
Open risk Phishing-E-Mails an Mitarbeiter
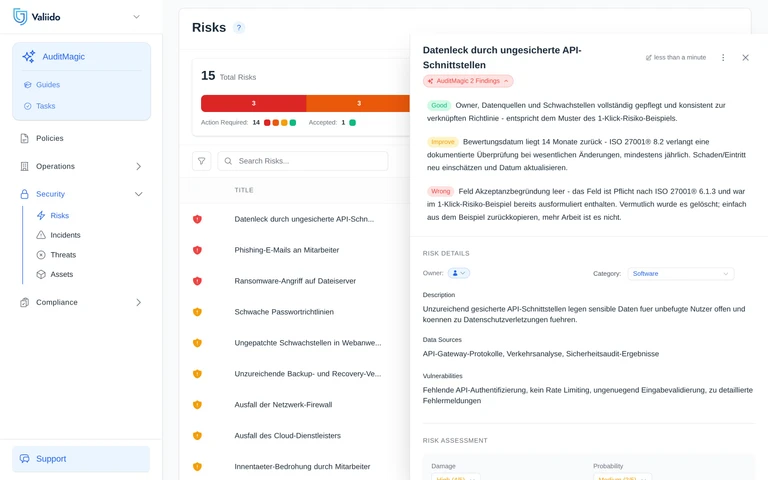pyautogui.click(x=287, y=250)
